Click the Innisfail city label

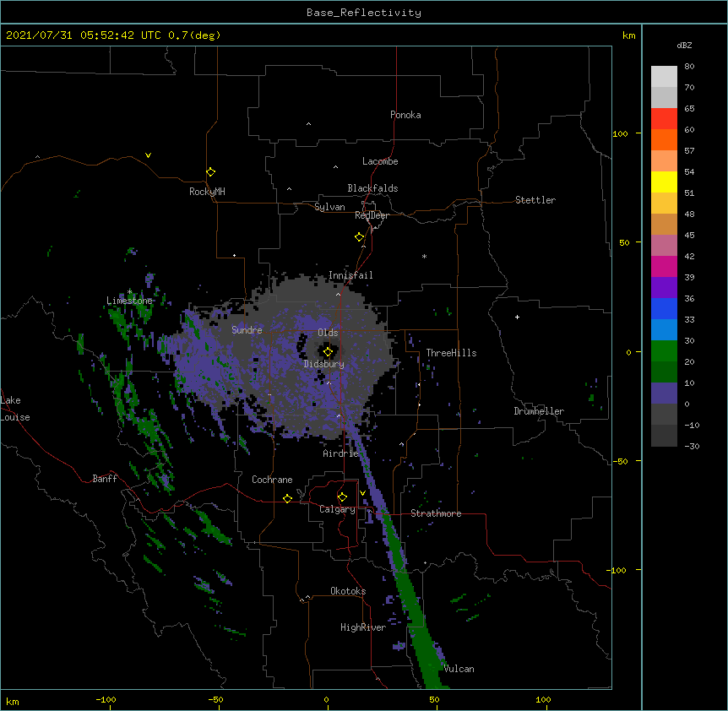350,275
